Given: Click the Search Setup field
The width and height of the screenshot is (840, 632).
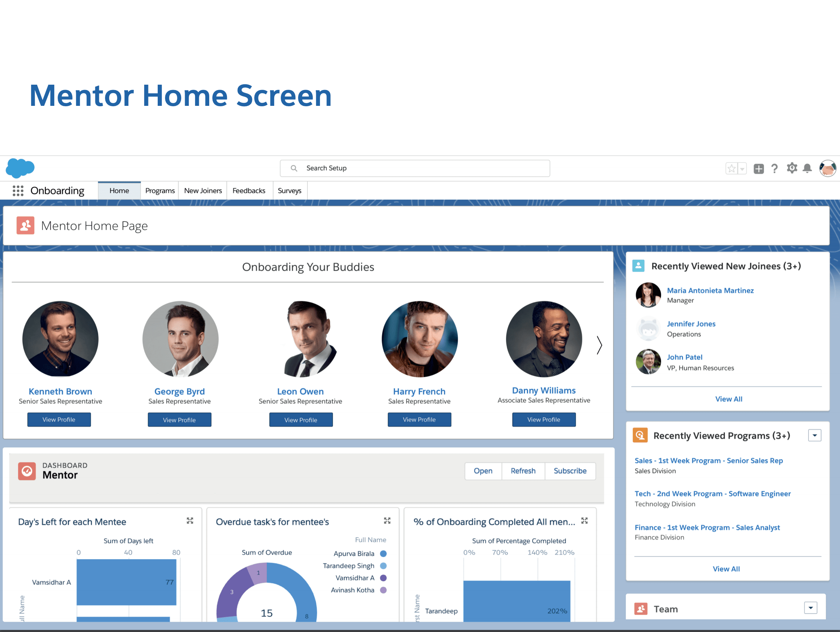Looking at the screenshot, I should point(415,168).
